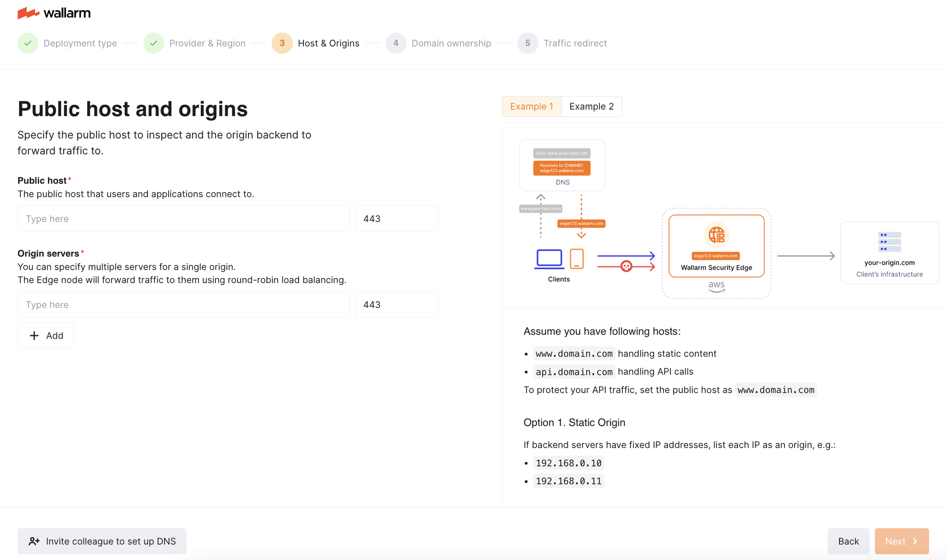Viewport: 947px width, 560px height.
Task: Click the invite colleague person icon
Action: point(34,541)
